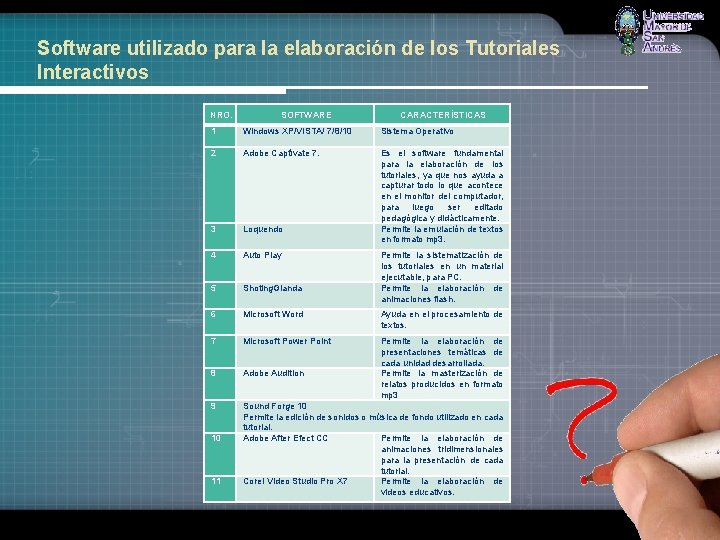Screen dimensions: 720x540
Task: Click row number 10 cell
Action: click(x=220, y=455)
